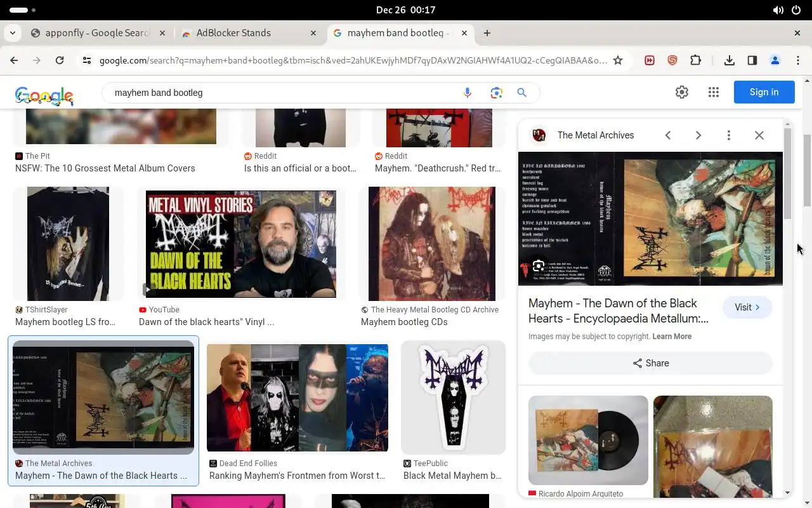
Task: Bookmark this page with the star icon
Action: [618, 60]
